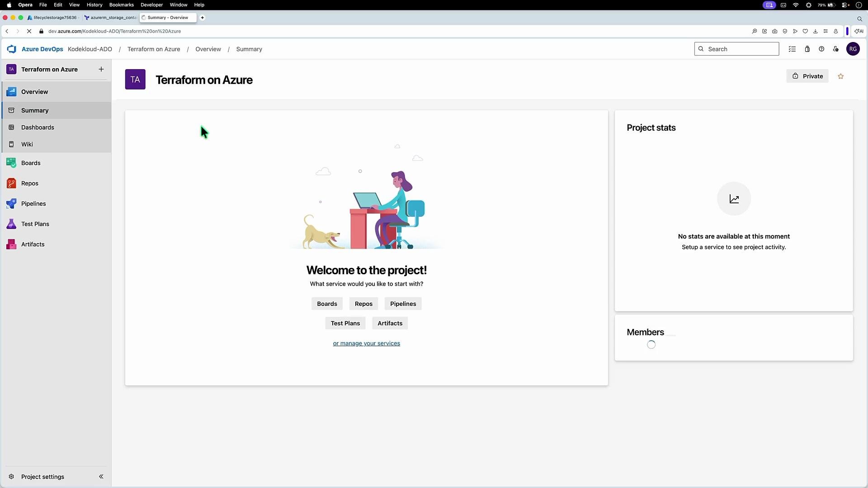Click Terraform on Azure breadcrumb
Screen dimensions: 868x488
point(154,49)
